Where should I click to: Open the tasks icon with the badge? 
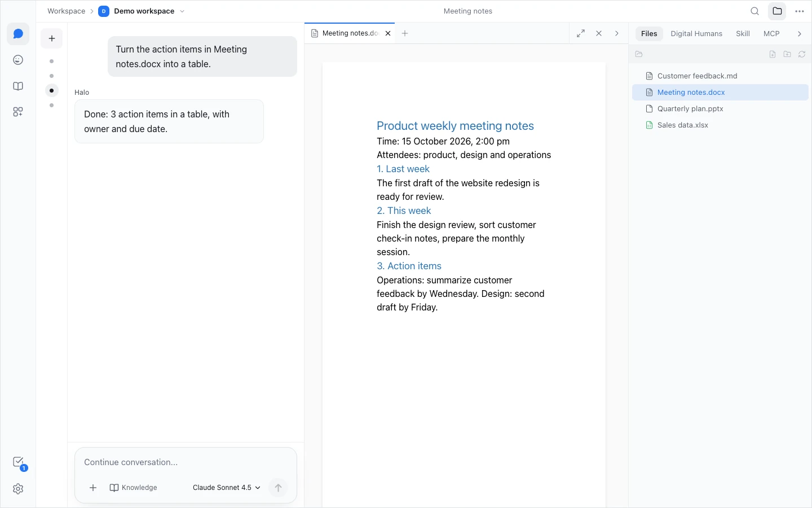[19, 463]
